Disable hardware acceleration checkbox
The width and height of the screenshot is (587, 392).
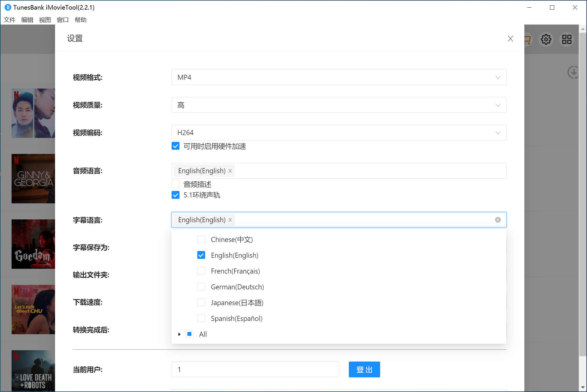[176, 146]
